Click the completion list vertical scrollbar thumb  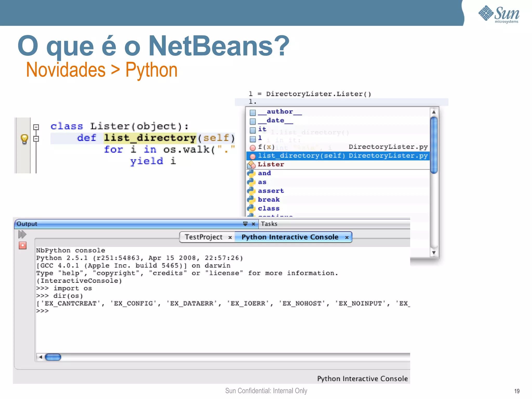point(434,145)
